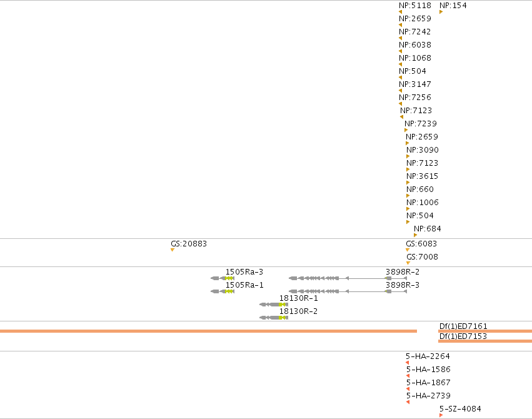Click the 18130R-2 gene model glyph
Viewport: 532px width, 419px height.
pos(274,318)
